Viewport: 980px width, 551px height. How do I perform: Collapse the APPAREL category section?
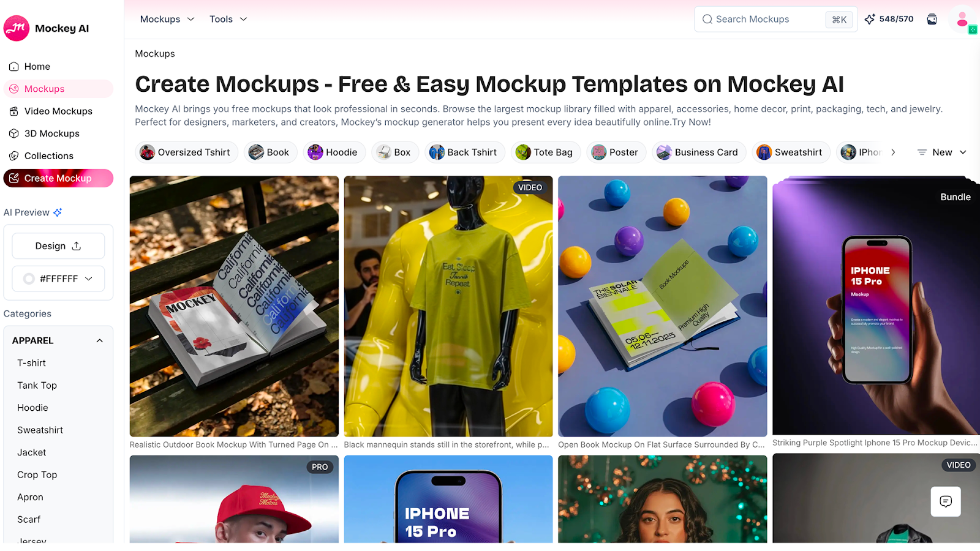100,340
